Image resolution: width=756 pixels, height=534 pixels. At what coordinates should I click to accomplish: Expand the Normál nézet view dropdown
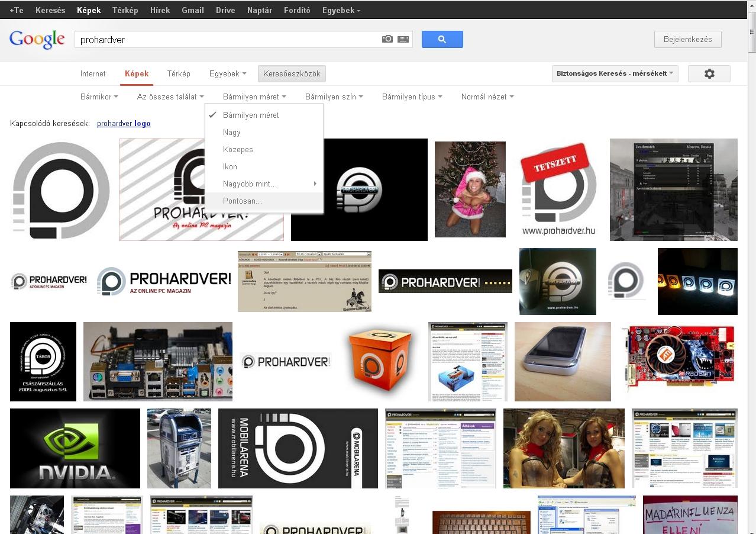pos(487,96)
